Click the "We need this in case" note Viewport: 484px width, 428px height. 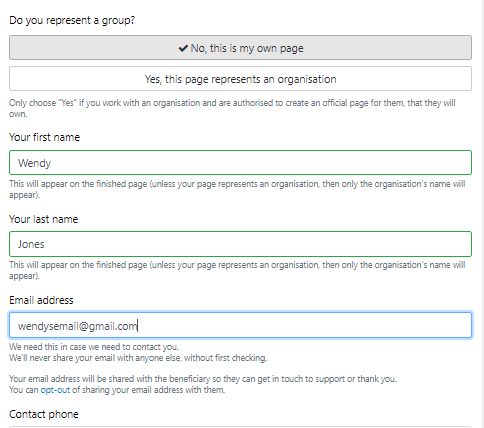[94, 347]
